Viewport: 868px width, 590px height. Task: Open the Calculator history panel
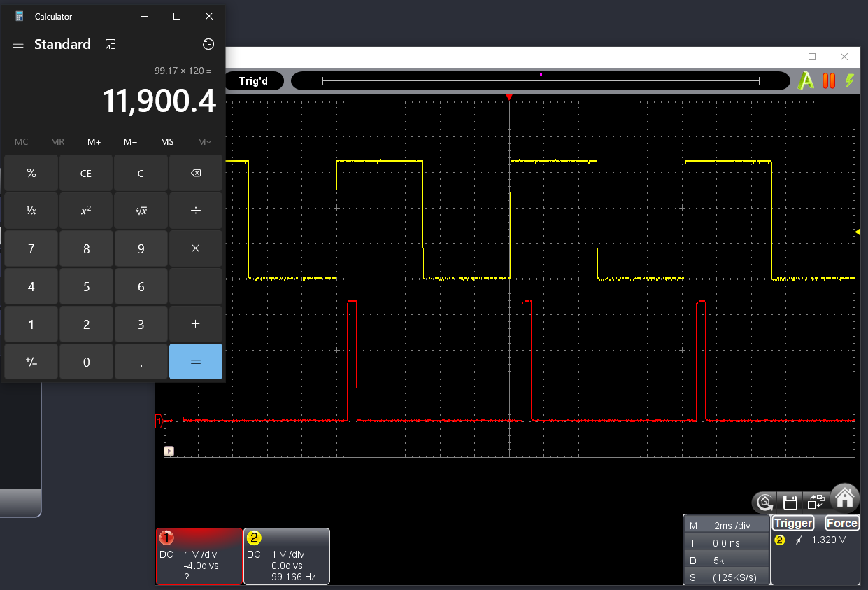[x=208, y=44]
